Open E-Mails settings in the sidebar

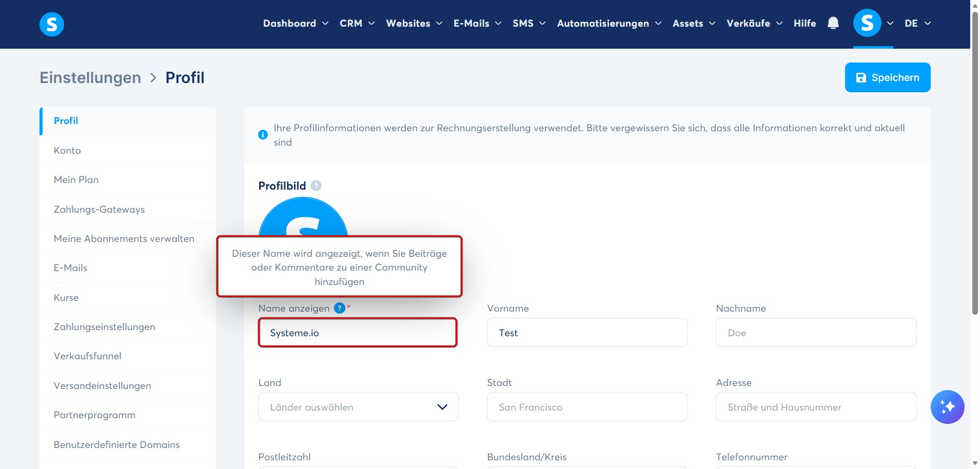click(128, 268)
